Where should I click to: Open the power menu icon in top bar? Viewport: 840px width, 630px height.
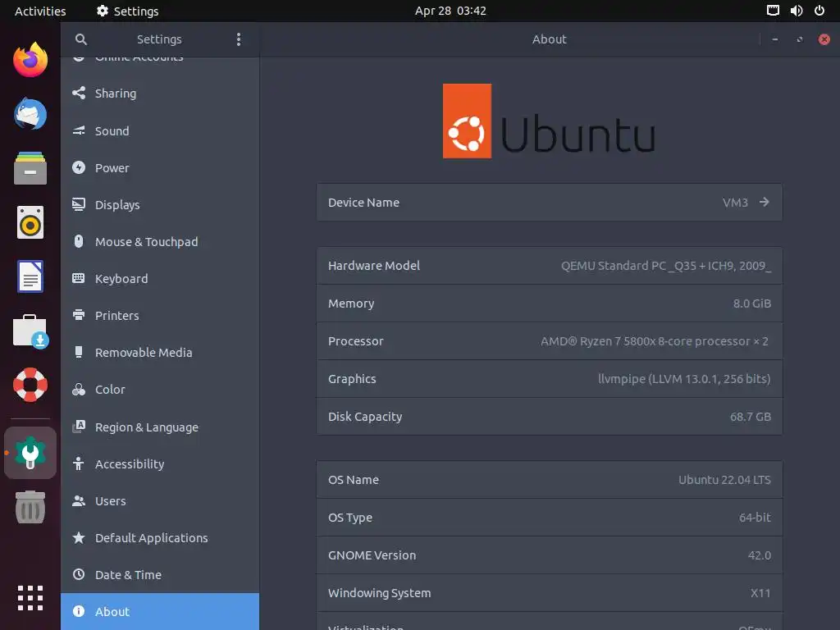(x=819, y=11)
